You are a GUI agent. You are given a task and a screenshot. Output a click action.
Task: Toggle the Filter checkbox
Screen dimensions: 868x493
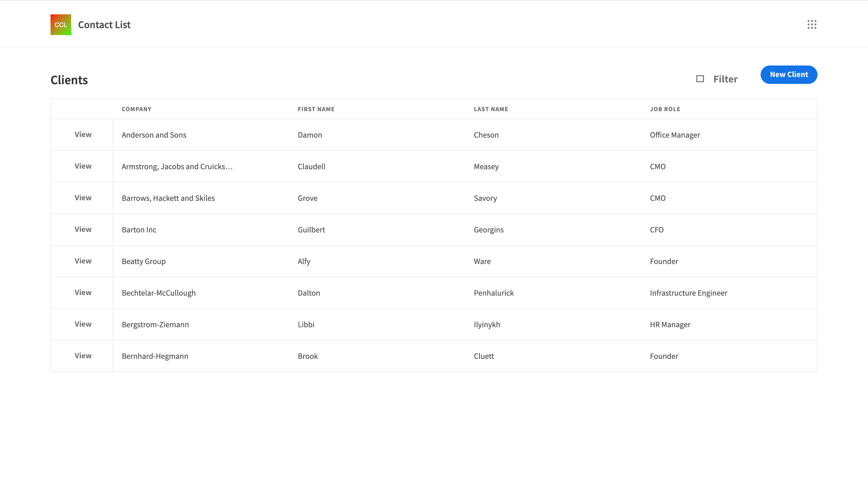[700, 78]
